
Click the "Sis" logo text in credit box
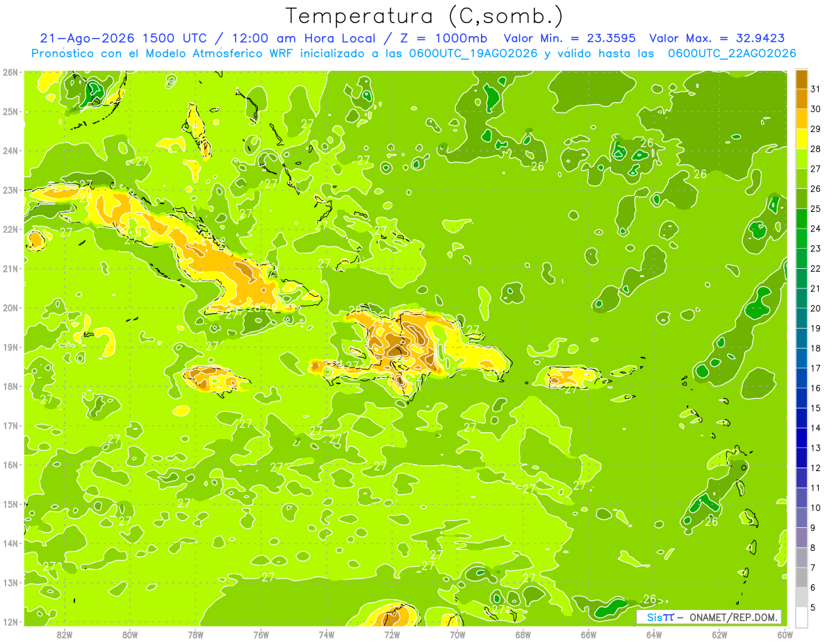coord(654,617)
